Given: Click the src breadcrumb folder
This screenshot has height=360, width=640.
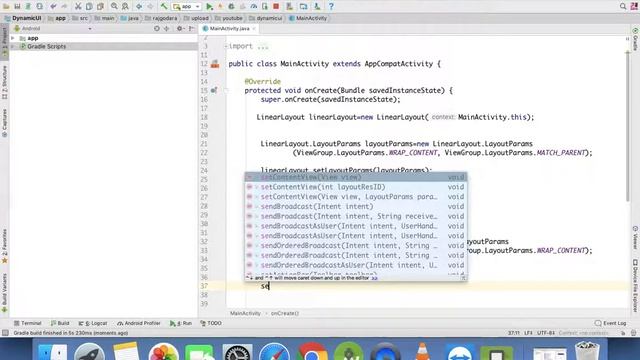Looking at the screenshot, I should click(x=80, y=18).
